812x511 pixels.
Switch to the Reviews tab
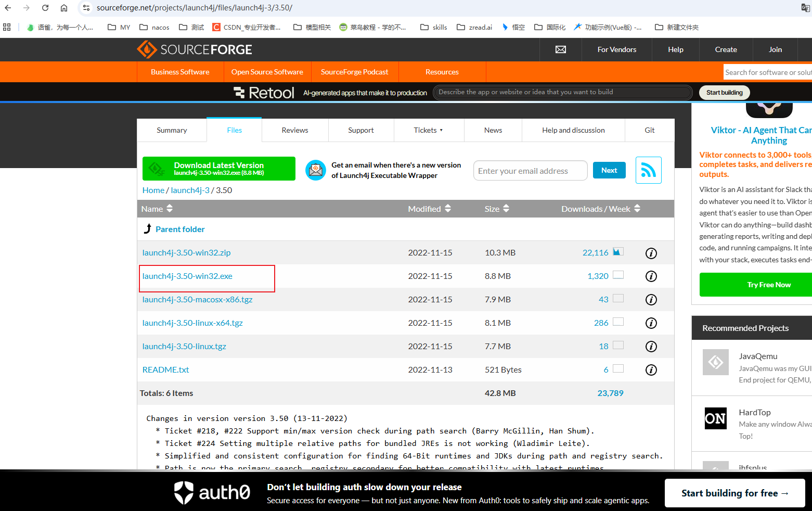pyautogui.click(x=295, y=130)
